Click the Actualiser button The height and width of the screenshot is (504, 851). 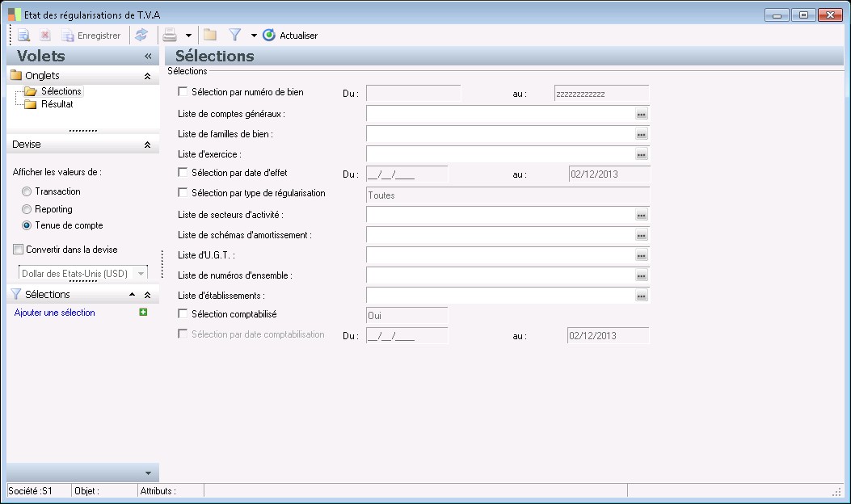coord(290,36)
